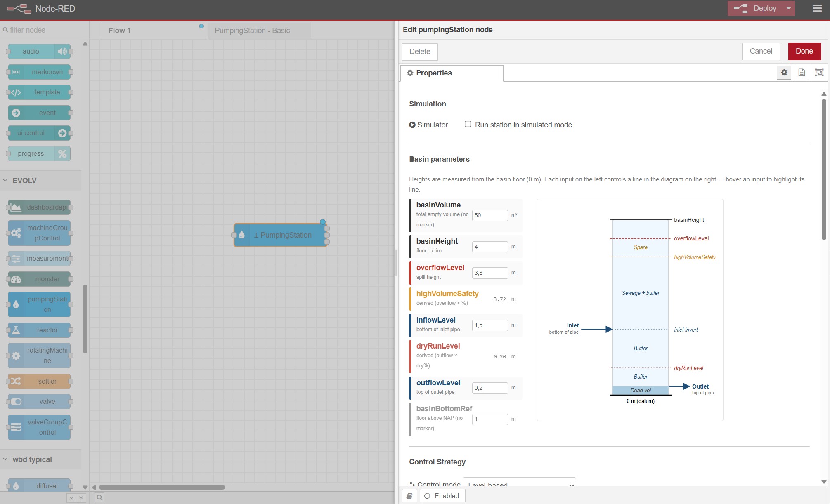Screen dimensions: 830x504
Task: Expand all palette categories icon
Action: [81, 498]
